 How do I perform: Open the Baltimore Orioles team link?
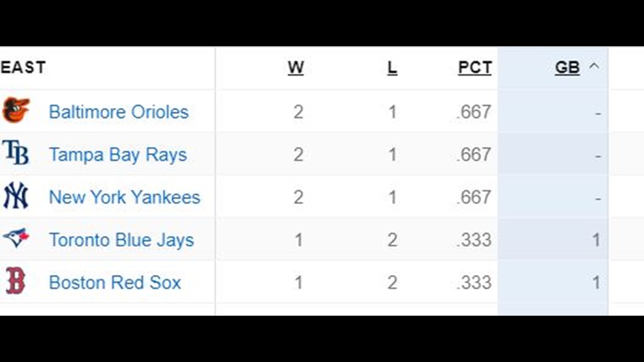coord(119,112)
